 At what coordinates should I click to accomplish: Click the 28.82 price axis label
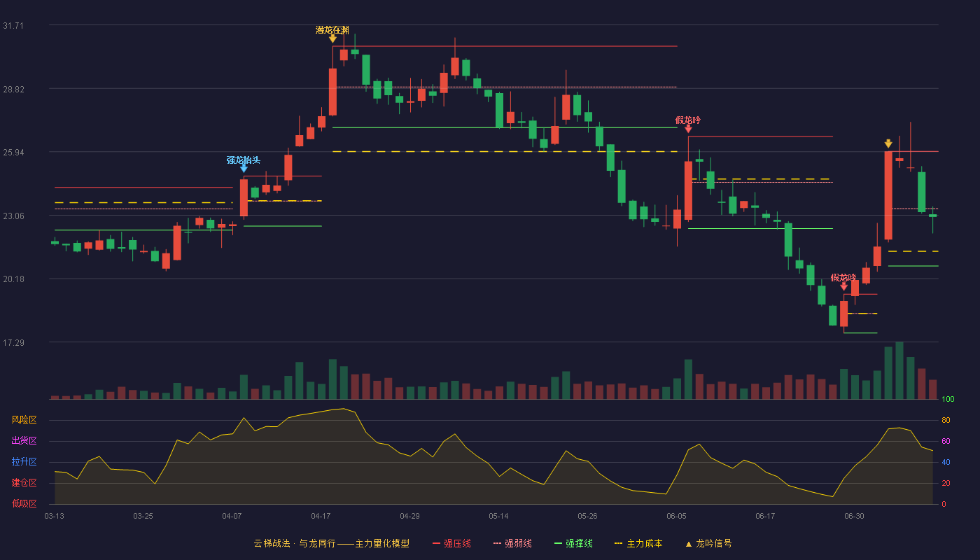pyautogui.click(x=13, y=89)
